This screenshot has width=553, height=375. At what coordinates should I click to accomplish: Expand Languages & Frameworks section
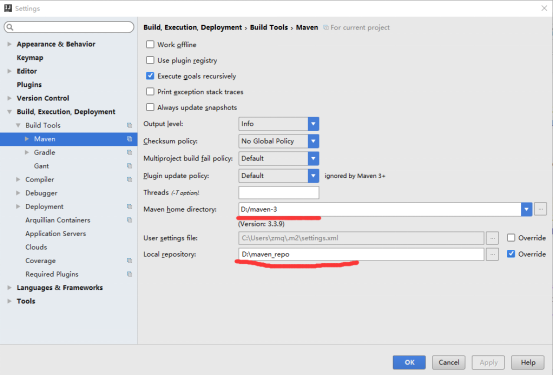tap(10, 288)
